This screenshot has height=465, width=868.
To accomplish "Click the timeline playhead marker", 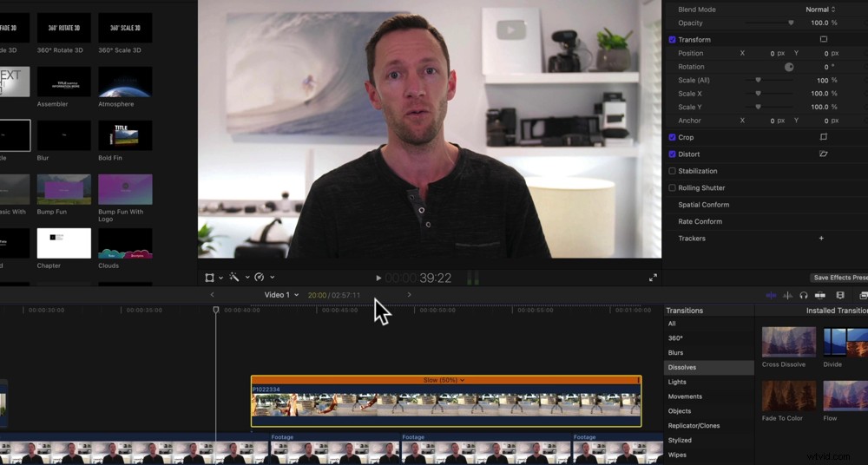I will [x=216, y=310].
